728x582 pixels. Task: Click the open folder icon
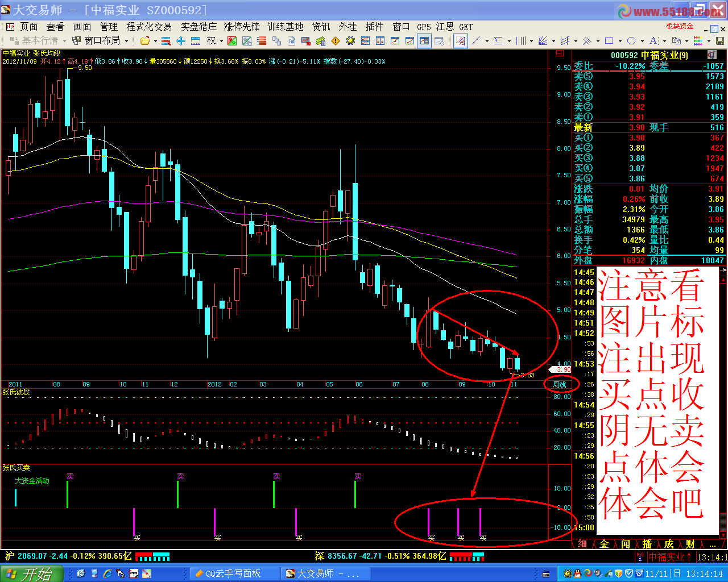click(145, 41)
